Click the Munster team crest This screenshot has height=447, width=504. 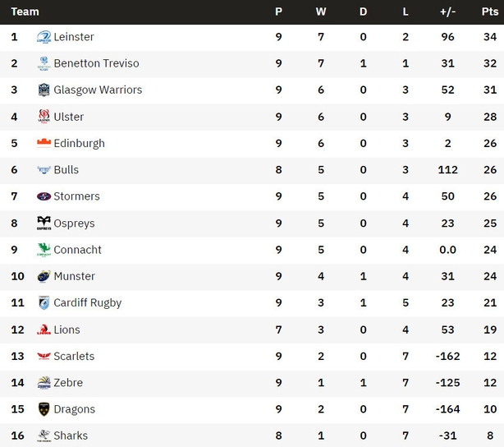[44, 276]
